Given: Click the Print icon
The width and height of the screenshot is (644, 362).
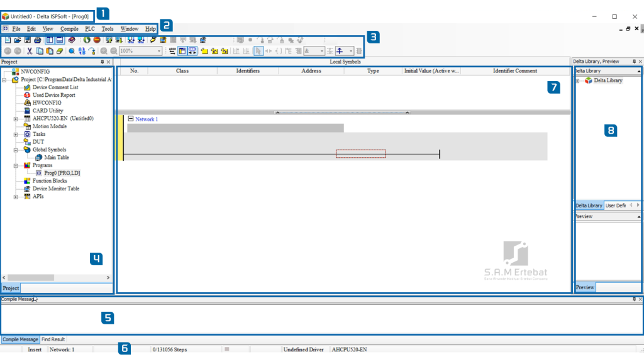Looking at the screenshot, I should coord(37,40).
